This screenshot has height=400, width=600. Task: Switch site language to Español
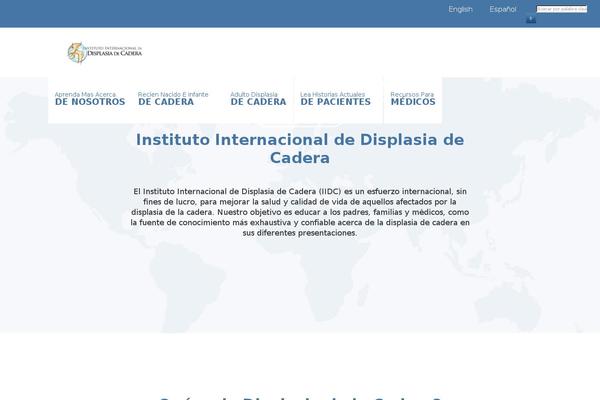tap(502, 9)
